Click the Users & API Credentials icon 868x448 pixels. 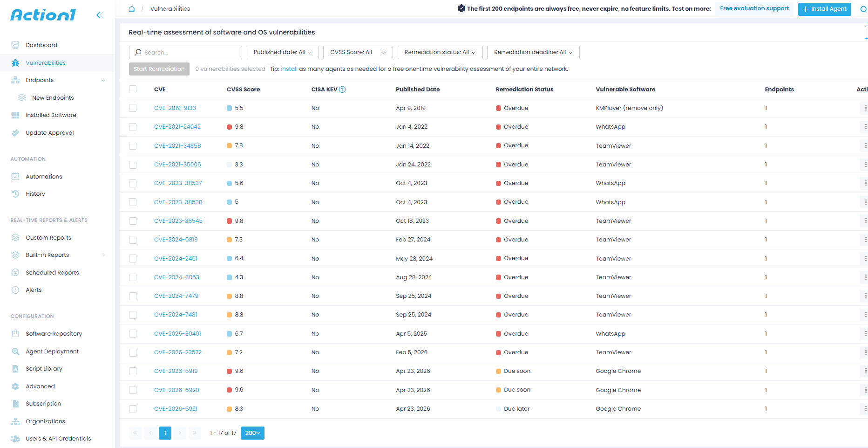pyautogui.click(x=15, y=439)
